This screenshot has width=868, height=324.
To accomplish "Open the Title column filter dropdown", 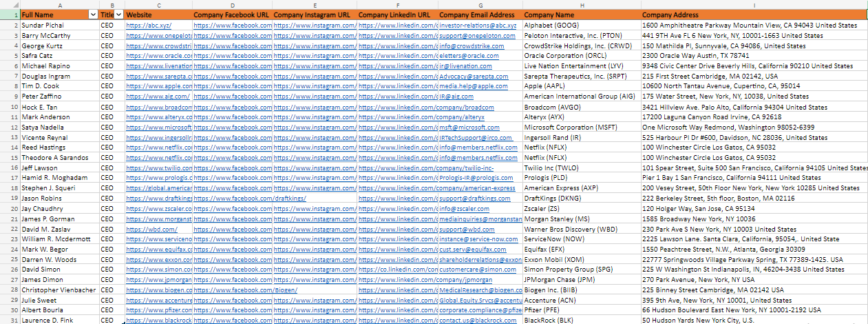I will coord(119,14).
